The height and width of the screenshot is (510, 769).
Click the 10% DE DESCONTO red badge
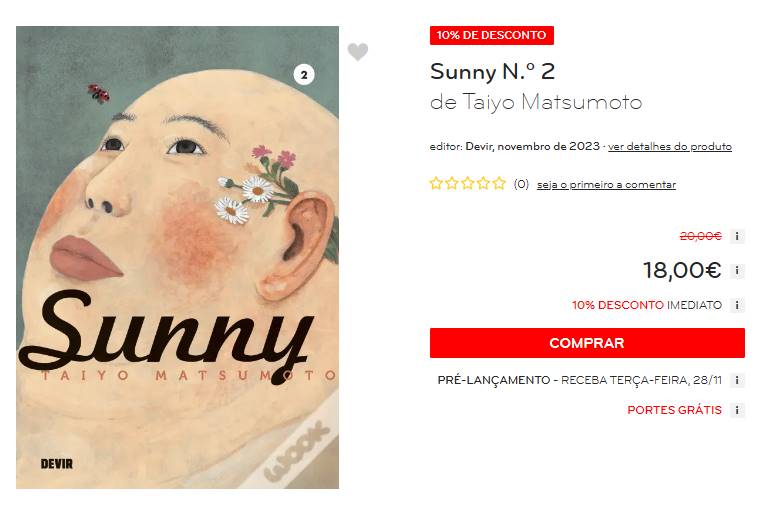(x=491, y=35)
